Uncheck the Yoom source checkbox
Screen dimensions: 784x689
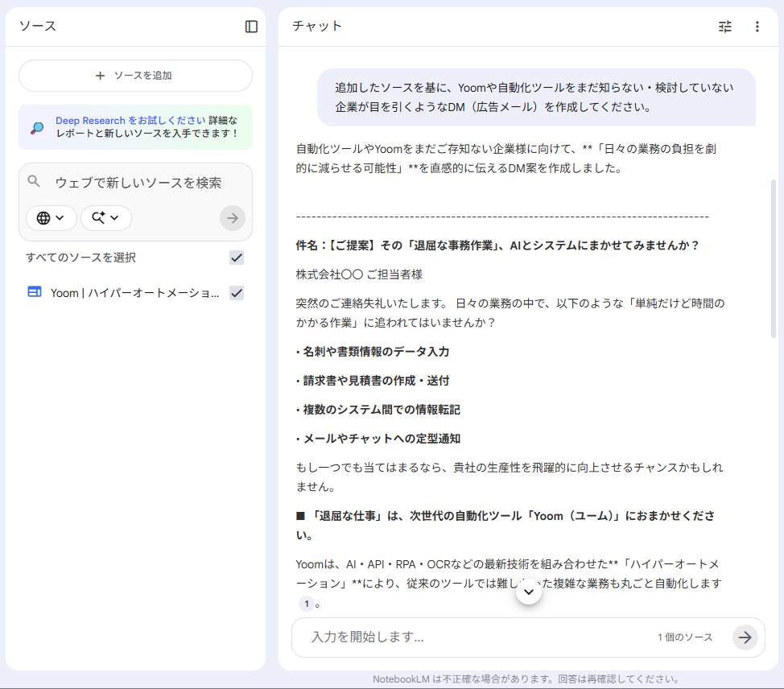237,293
